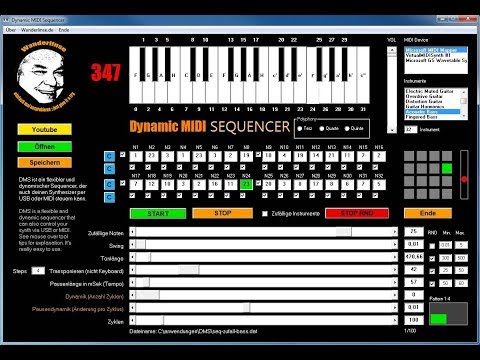Click the green N24 note value field
480x360 pixels.
[x=246, y=185]
